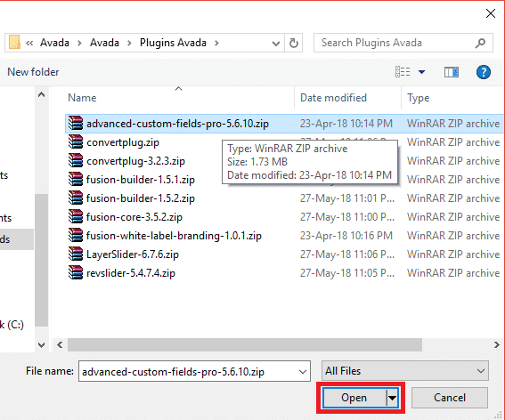Select file advanced-custom-fields-pro-5.6.10.zip
Viewport: 505px width, 420px height.
coord(177,124)
